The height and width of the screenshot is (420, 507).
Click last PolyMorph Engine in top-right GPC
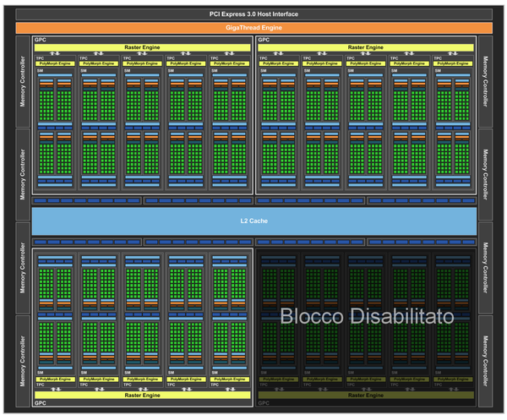453,63
